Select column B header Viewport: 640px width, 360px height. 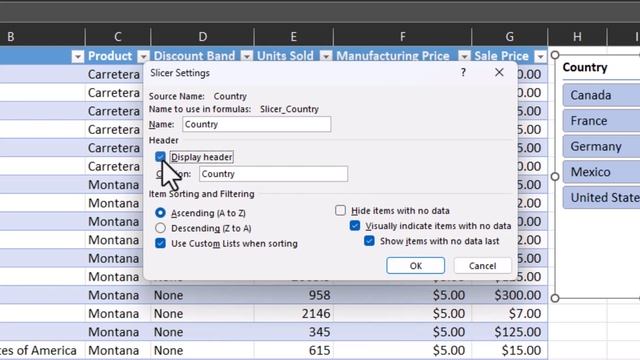tap(42, 37)
